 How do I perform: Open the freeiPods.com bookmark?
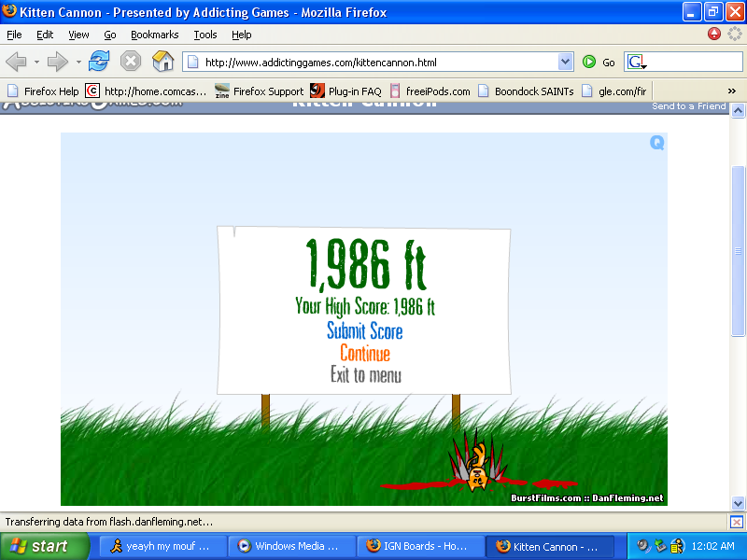pyautogui.click(x=430, y=91)
